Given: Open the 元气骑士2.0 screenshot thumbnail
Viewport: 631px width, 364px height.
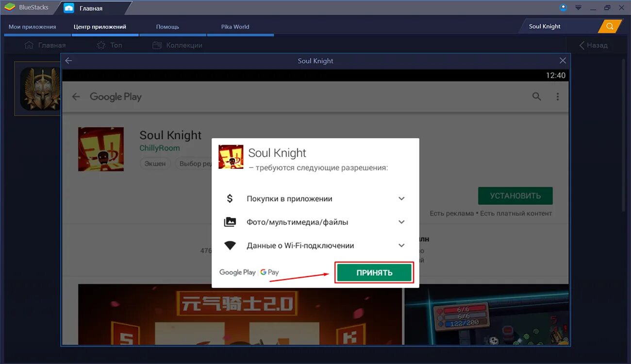Looking at the screenshot, I should click(x=240, y=314).
